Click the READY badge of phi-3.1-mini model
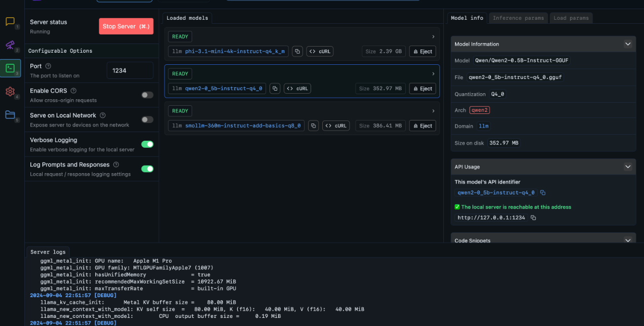 (180, 36)
